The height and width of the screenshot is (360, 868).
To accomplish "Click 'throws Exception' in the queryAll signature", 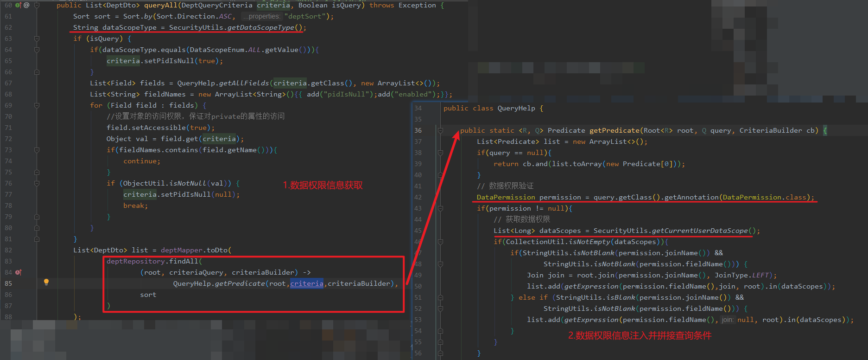I will 403,5.
